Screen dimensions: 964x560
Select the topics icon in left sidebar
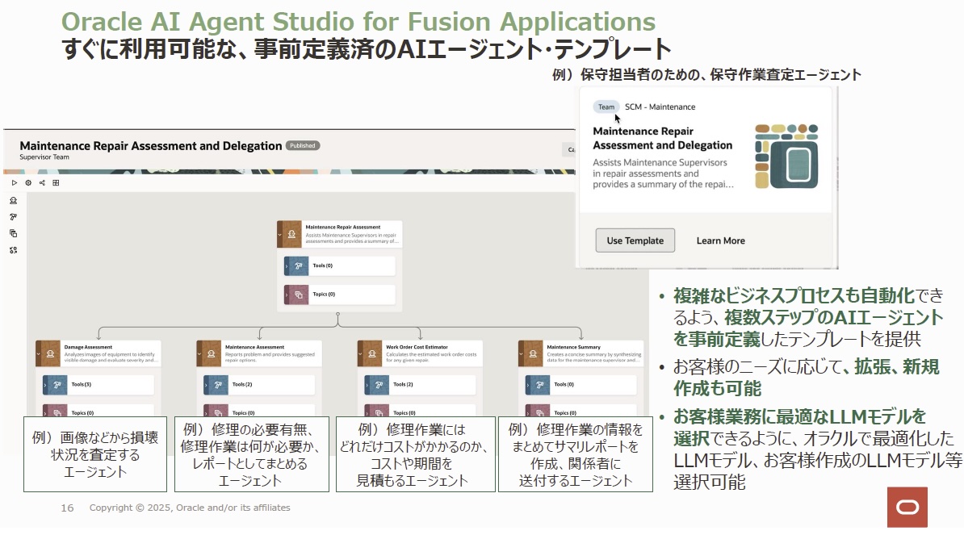14,233
